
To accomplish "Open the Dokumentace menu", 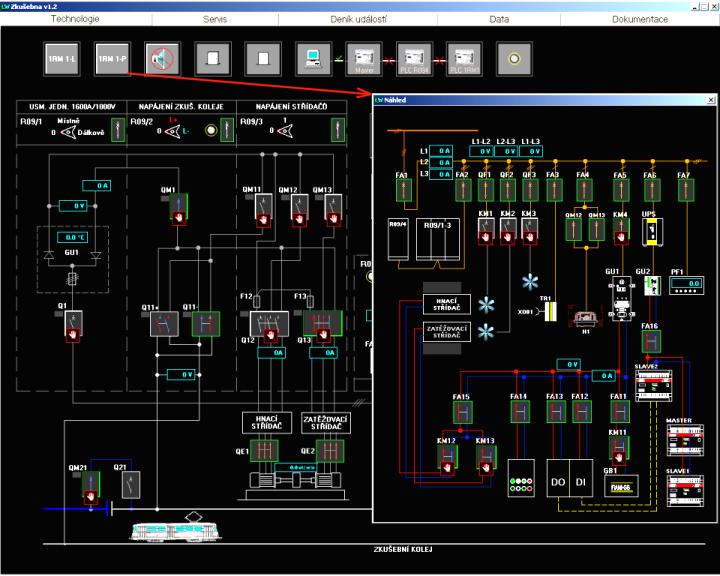I will pos(640,19).
